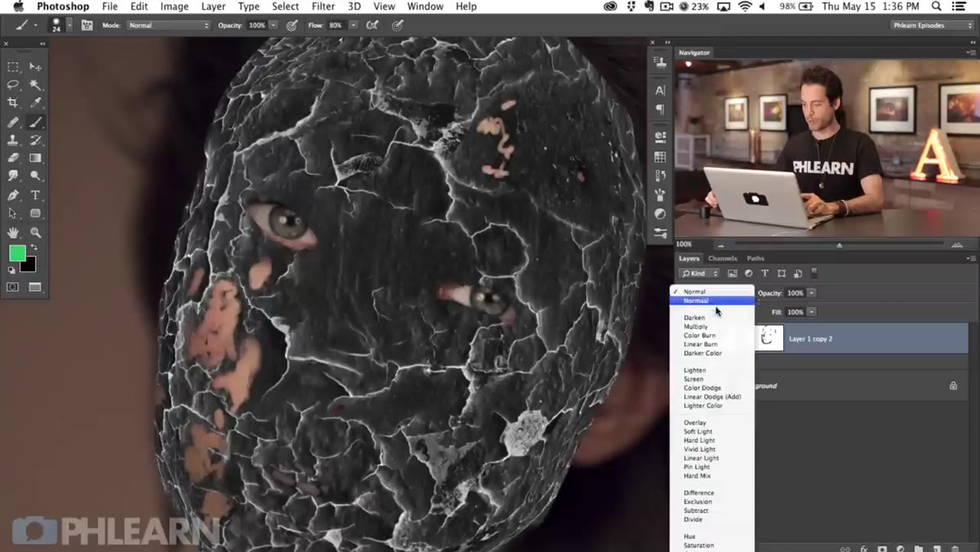The width and height of the screenshot is (980, 552).
Task: Select the Rectangular Marquee tool
Action: [x=13, y=67]
